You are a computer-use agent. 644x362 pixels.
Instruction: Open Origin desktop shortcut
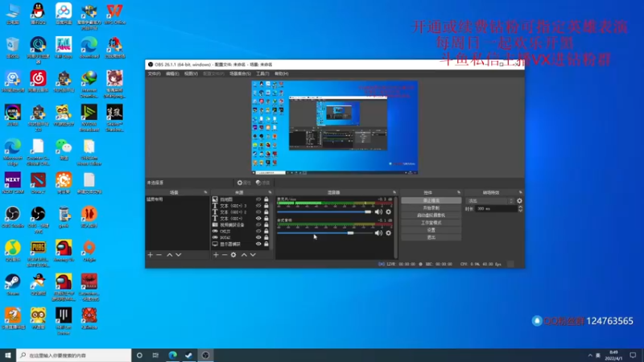tap(89, 250)
